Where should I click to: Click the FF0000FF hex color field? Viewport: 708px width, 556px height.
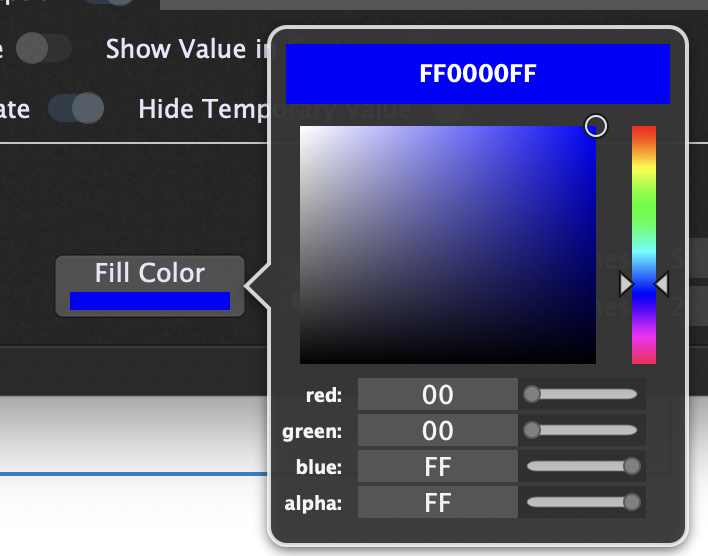tap(477, 74)
